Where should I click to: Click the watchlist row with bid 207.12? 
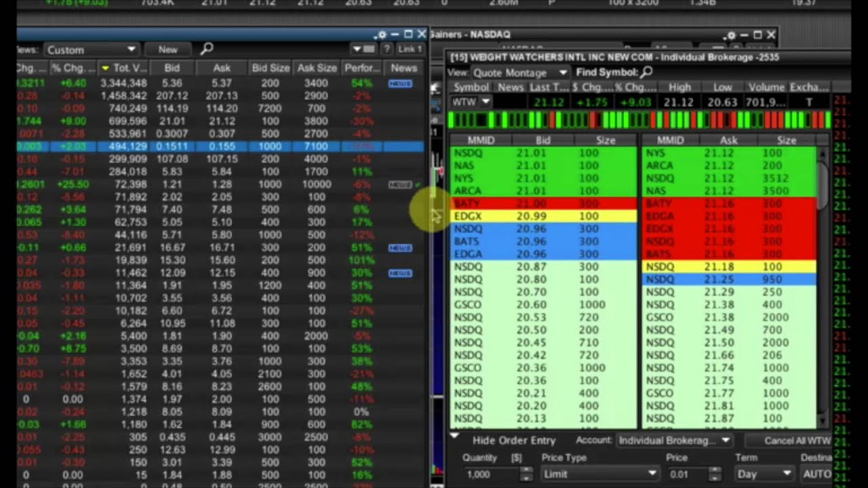220,96
